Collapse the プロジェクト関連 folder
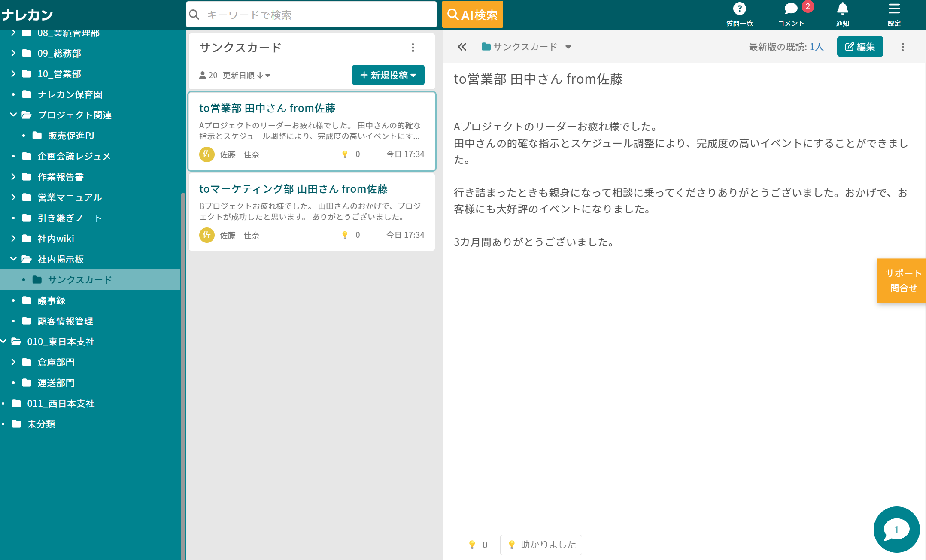Screen dimensions: 926x560 [13, 115]
